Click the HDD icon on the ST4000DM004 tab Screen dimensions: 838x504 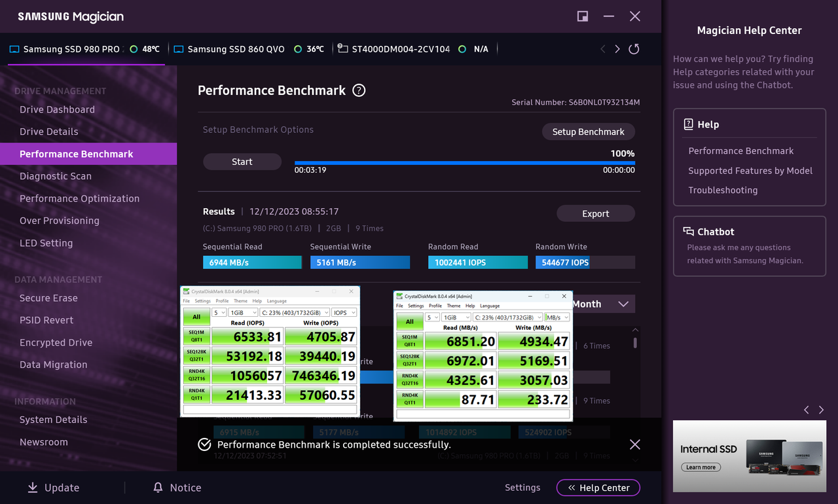[341, 48]
